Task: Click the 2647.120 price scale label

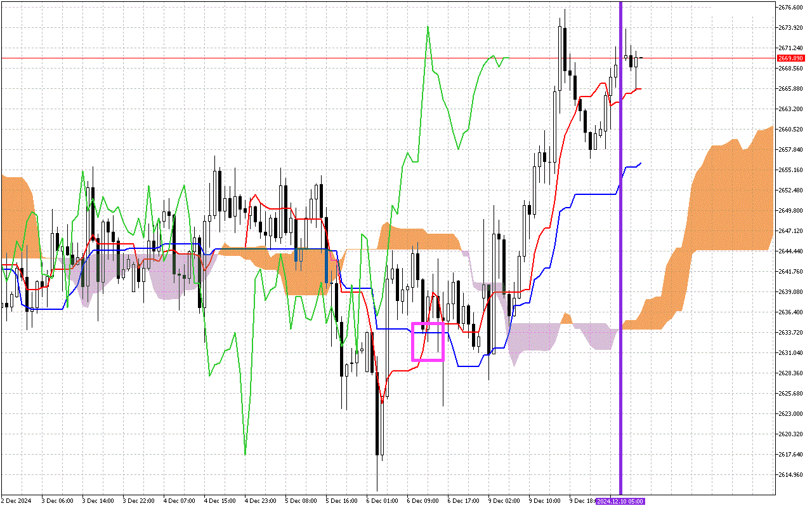Action: pyautogui.click(x=790, y=231)
